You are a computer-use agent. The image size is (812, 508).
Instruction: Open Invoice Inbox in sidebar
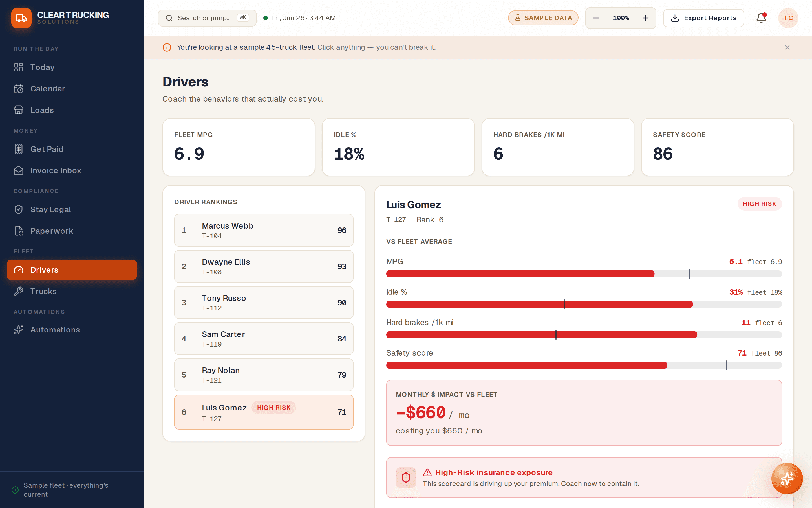[x=72, y=171]
